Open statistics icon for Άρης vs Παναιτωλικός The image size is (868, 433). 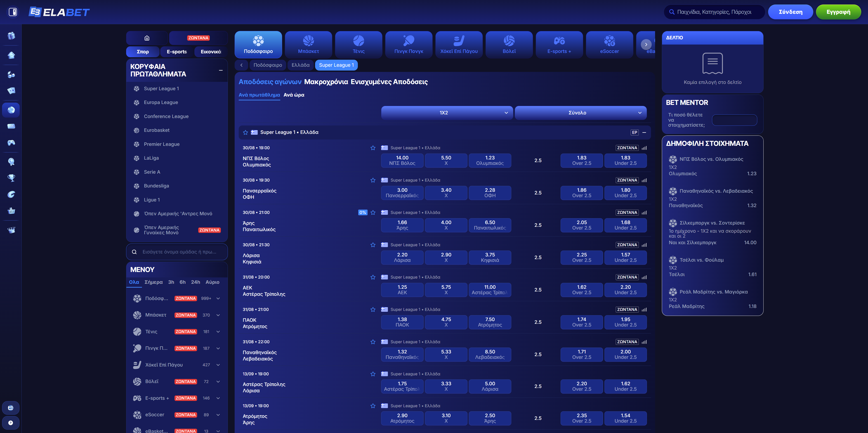[644, 213]
